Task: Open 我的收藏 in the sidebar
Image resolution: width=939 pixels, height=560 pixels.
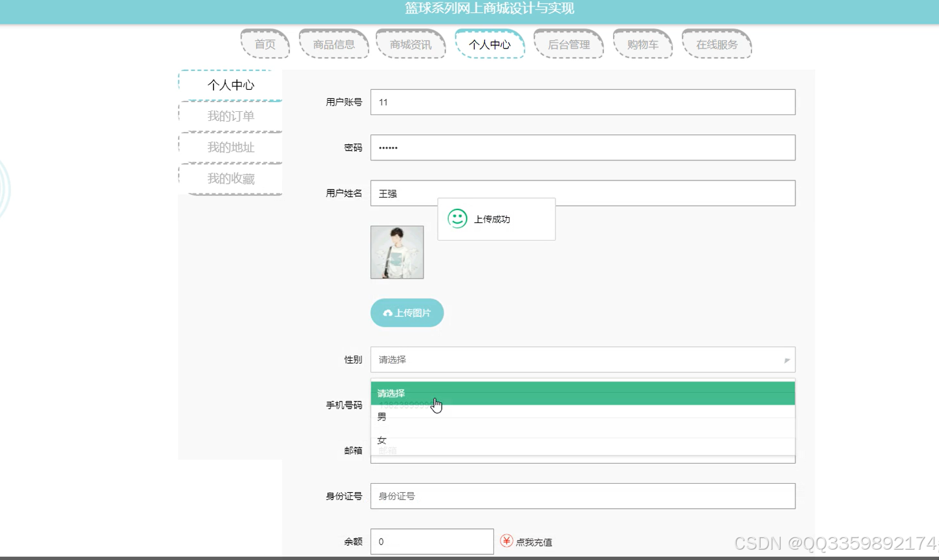Action: click(231, 179)
